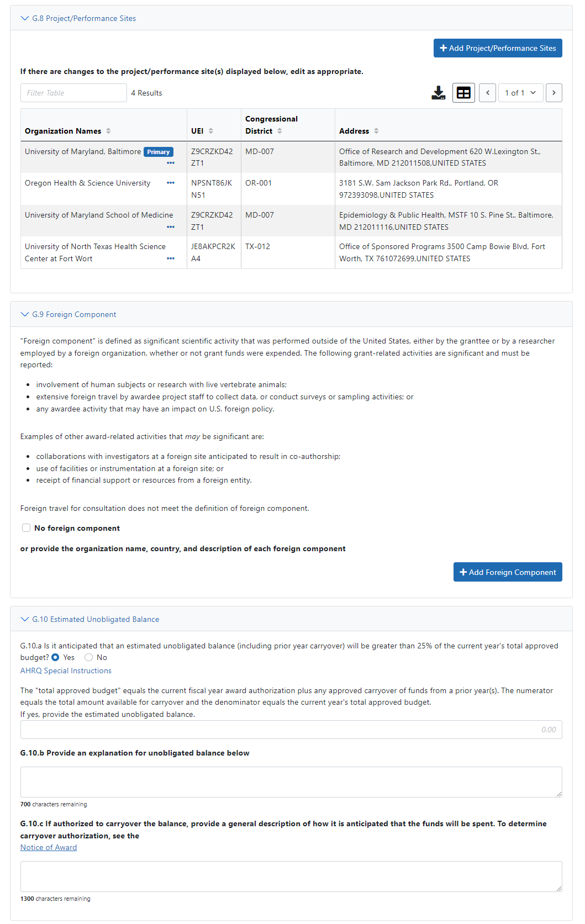The height and width of the screenshot is (924, 585).
Task: Go to next results page
Action: tap(554, 93)
